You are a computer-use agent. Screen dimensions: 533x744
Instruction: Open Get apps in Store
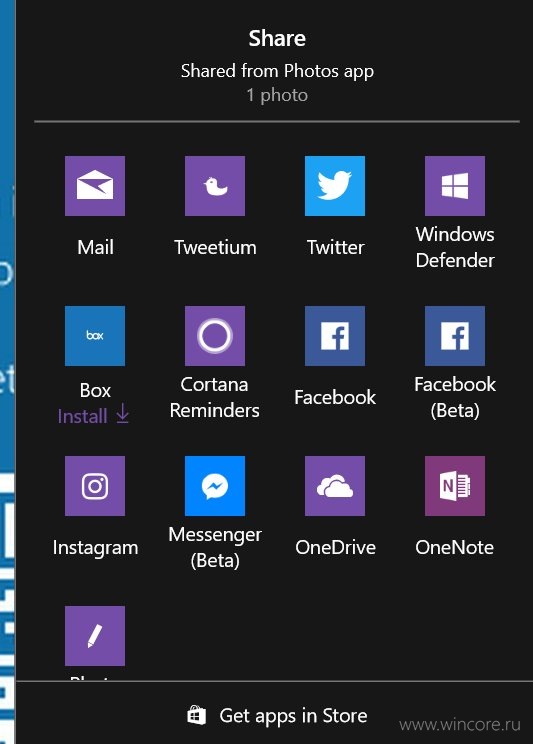[x=277, y=716]
